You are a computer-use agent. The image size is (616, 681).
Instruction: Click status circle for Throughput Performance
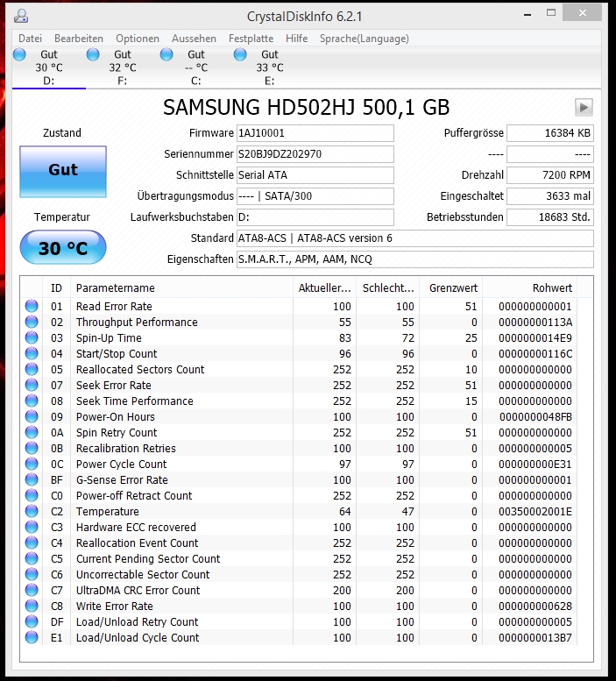32,322
